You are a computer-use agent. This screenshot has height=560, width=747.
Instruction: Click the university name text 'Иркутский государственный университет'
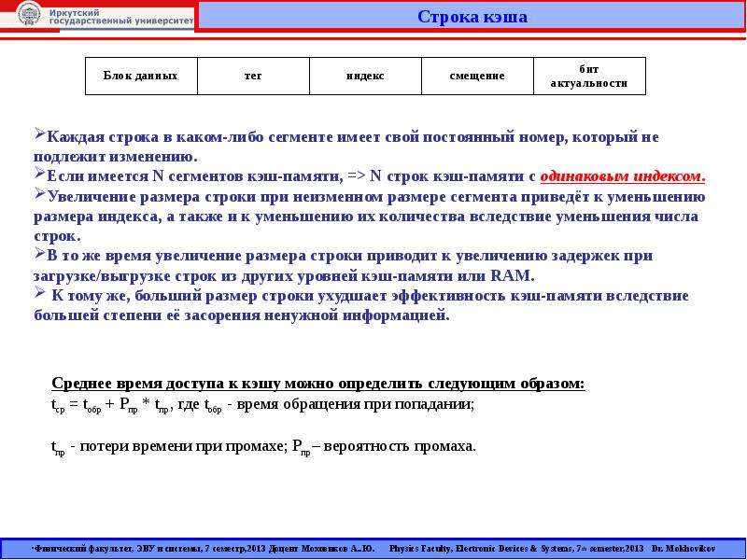(x=121, y=17)
